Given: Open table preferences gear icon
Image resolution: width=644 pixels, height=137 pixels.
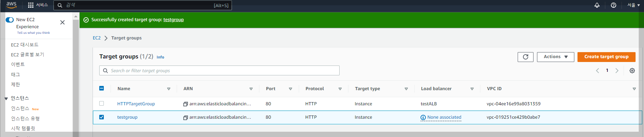Looking at the screenshot, I should (x=632, y=71).
